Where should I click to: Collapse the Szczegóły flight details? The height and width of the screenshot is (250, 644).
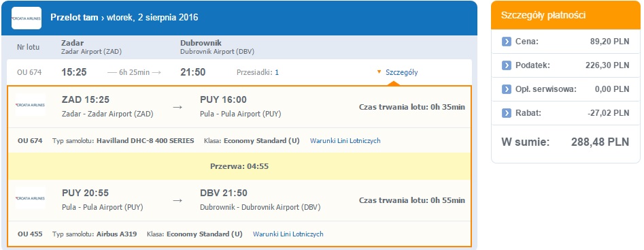(x=401, y=72)
